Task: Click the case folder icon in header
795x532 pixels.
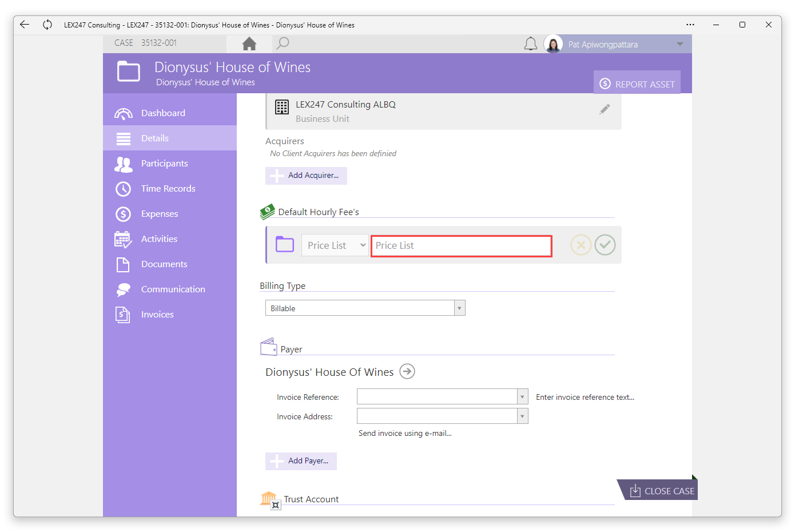Action: click(x=129, y=72)
